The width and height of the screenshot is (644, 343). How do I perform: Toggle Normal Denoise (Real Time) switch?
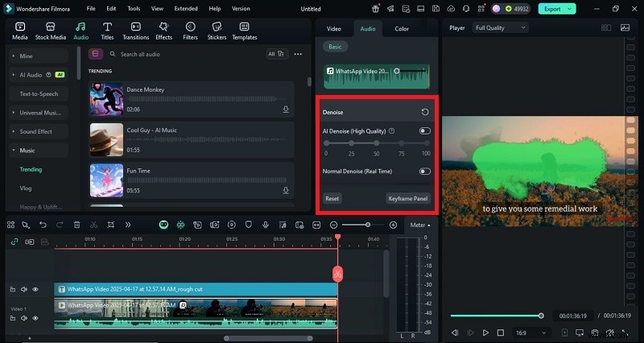(425, 171)
